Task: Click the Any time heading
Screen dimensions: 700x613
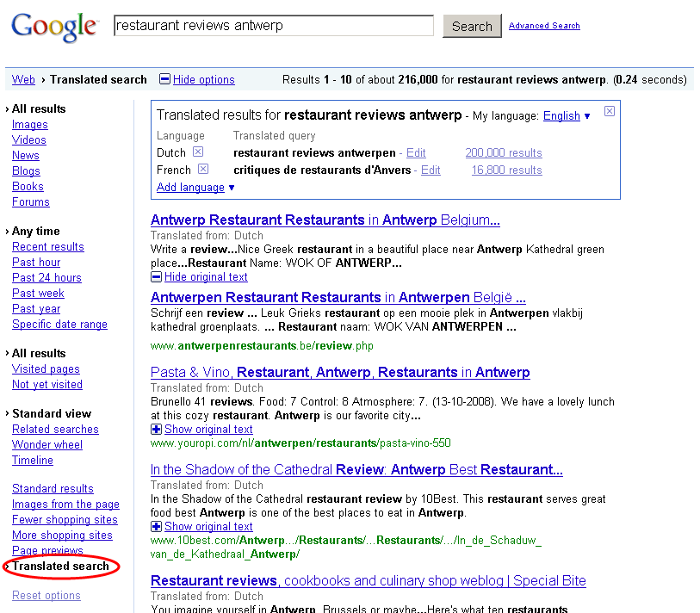Action: point(35,232)
